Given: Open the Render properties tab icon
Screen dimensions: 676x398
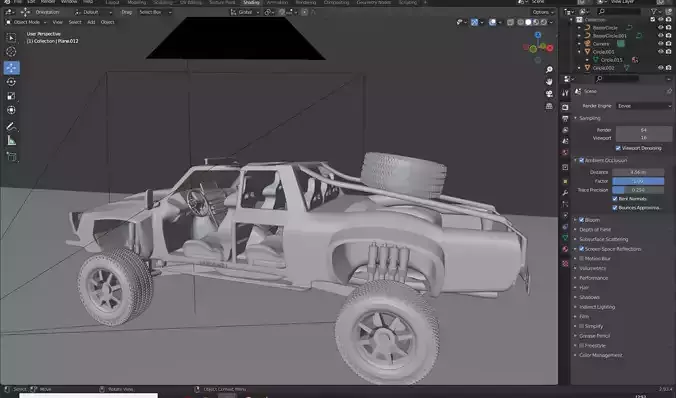Looking at the screenshot, I should pos(565,107).
